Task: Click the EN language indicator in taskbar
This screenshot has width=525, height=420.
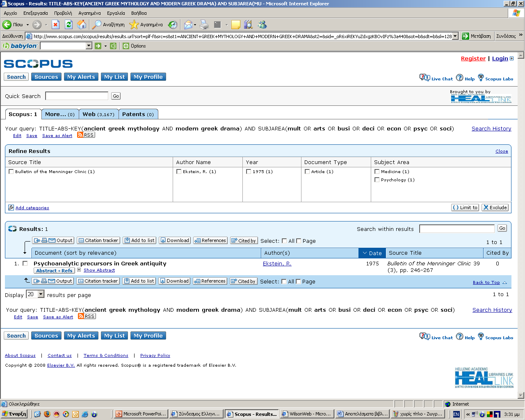Action: click(456, 414)
